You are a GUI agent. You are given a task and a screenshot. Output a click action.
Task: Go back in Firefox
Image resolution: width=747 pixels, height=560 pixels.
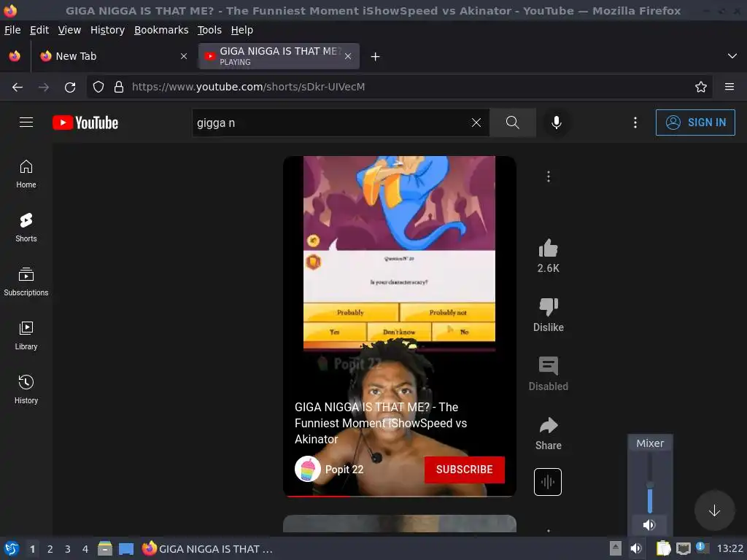point(18,87)
